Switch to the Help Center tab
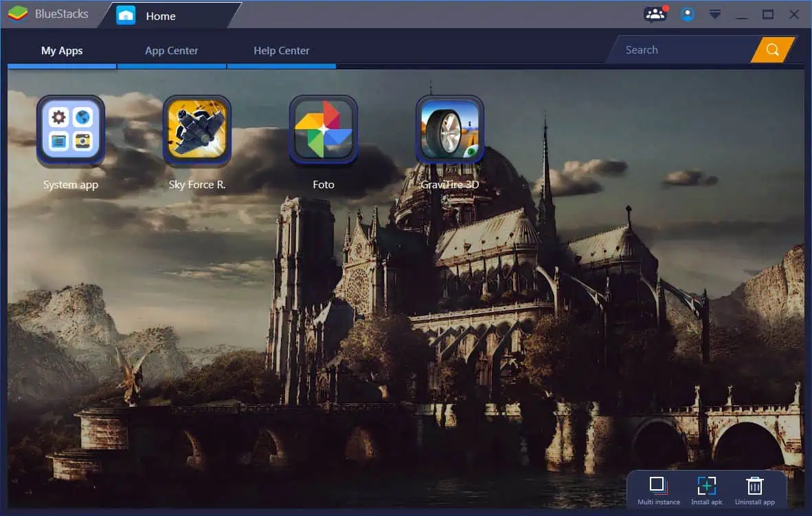The width and height of the screenshot is (812, 516). pos(281,50)
